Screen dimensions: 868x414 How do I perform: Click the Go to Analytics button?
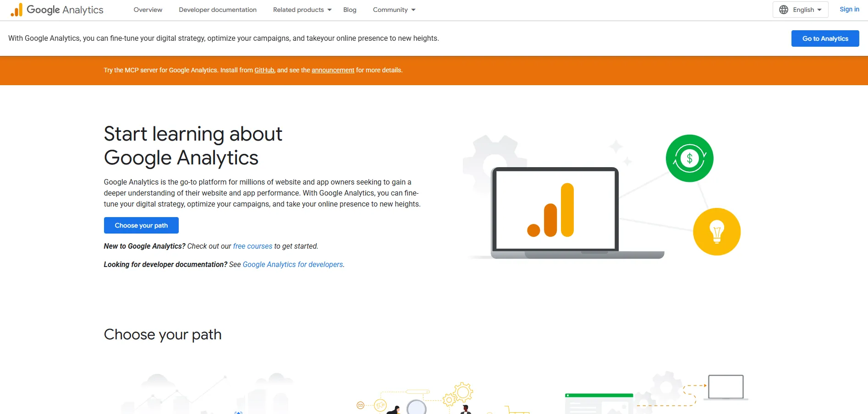[x=825, y=38]
